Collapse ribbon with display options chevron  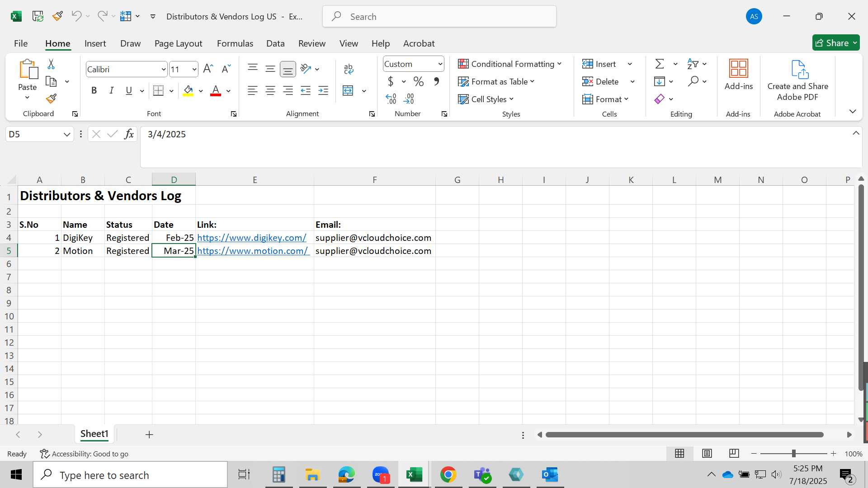(853, 111)
